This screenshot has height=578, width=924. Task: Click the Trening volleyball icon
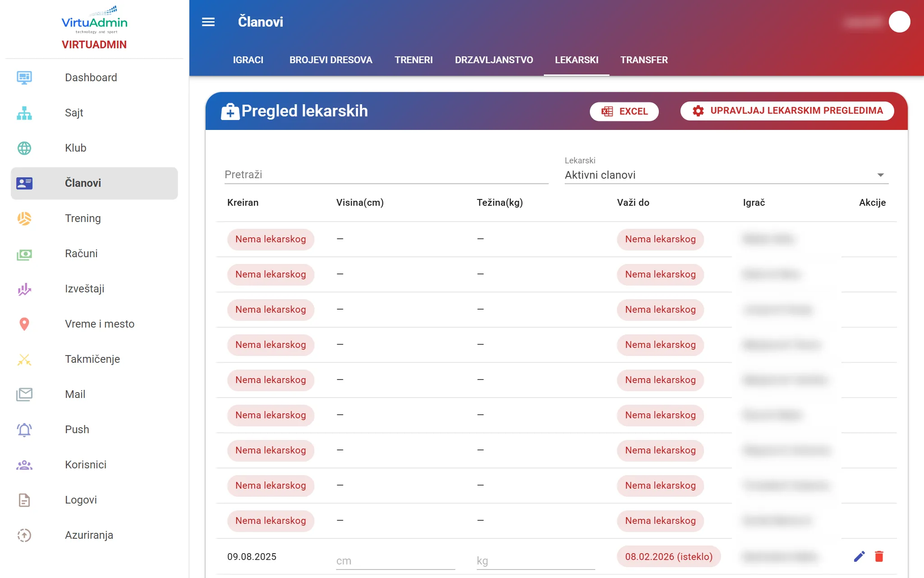click(x=24, y=218)
